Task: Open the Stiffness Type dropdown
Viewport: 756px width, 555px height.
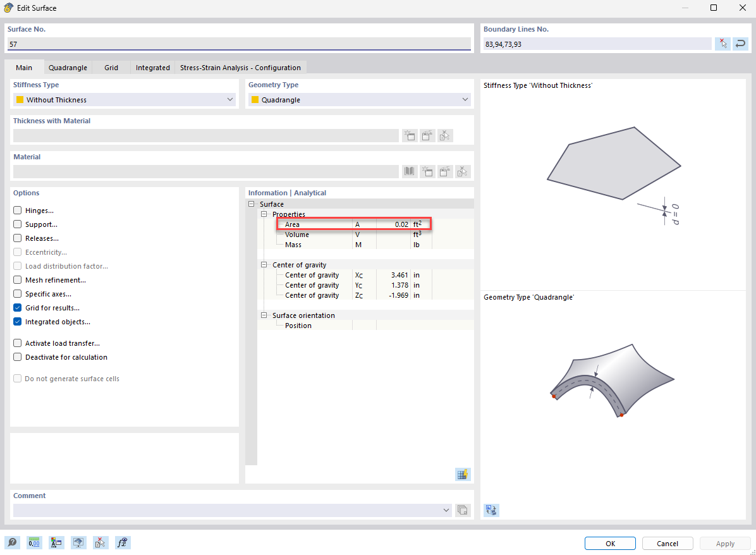Action: [x=229, y=99]
